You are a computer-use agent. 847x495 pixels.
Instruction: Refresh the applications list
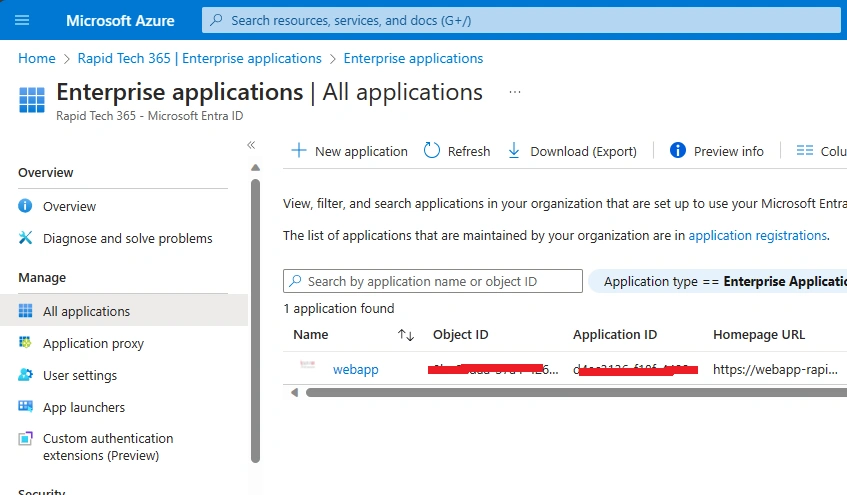pos(457,151)
